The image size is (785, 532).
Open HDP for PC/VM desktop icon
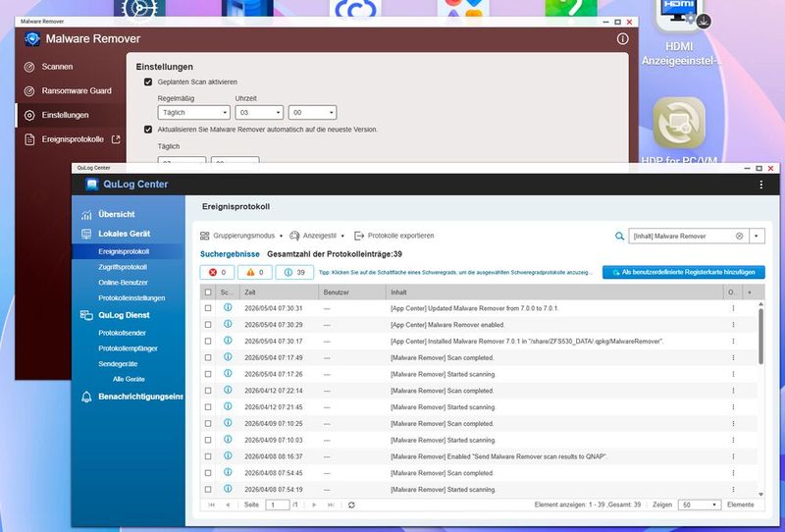tap(679, 132)
